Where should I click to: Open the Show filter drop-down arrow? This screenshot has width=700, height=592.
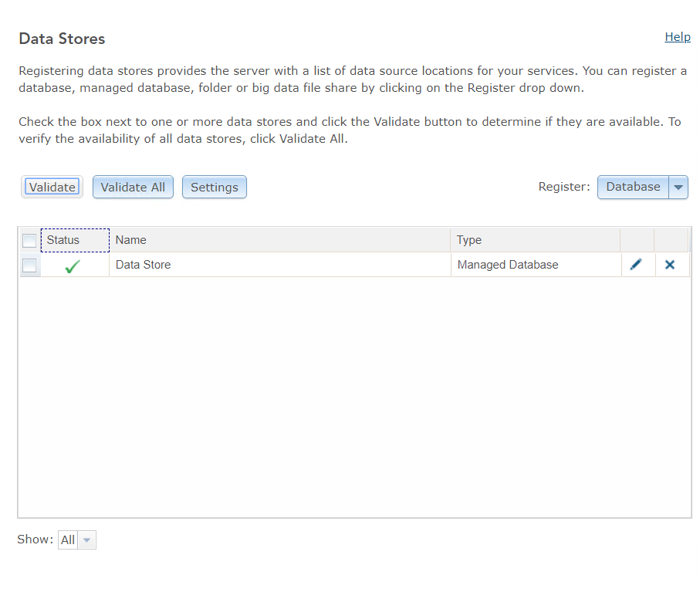click(x=87, y=540)
